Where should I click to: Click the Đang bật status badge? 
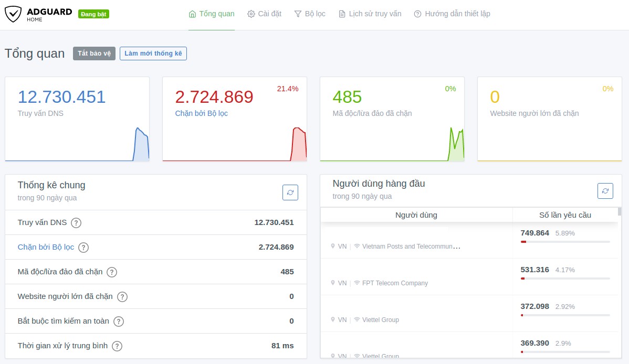93,14
